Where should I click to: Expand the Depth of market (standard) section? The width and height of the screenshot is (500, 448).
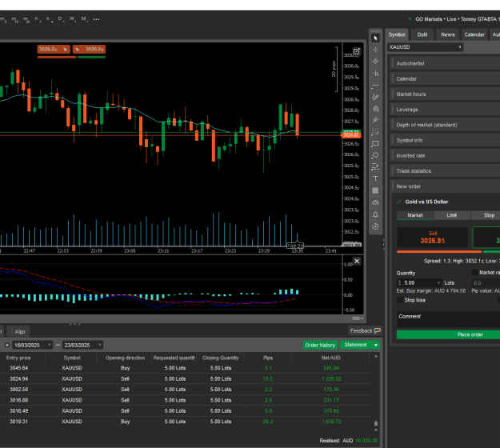445,125
